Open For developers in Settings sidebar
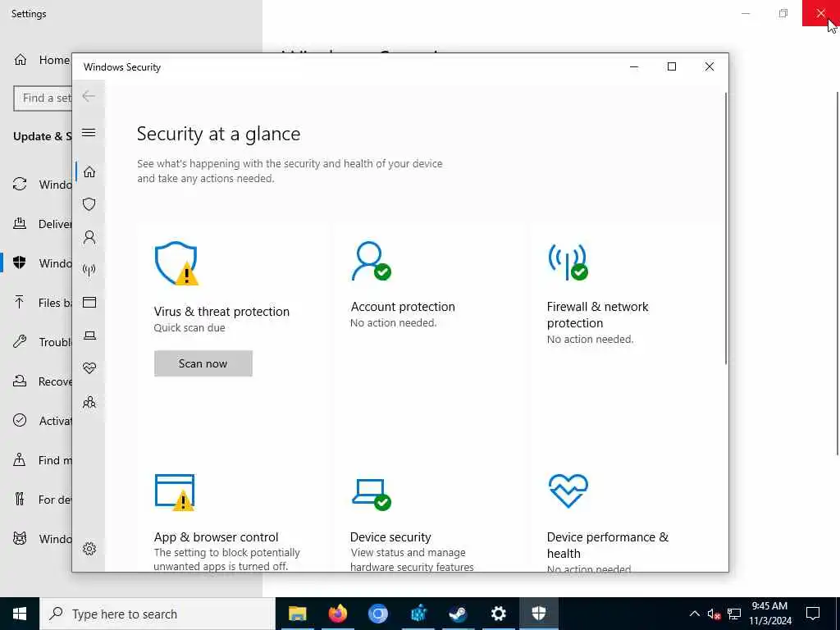Viewport: 840px width, 630px height. coord(42,500)
